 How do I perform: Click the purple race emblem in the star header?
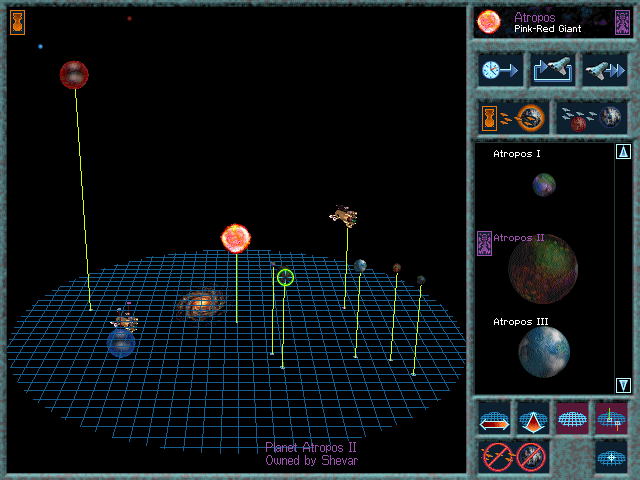(622, 22)
